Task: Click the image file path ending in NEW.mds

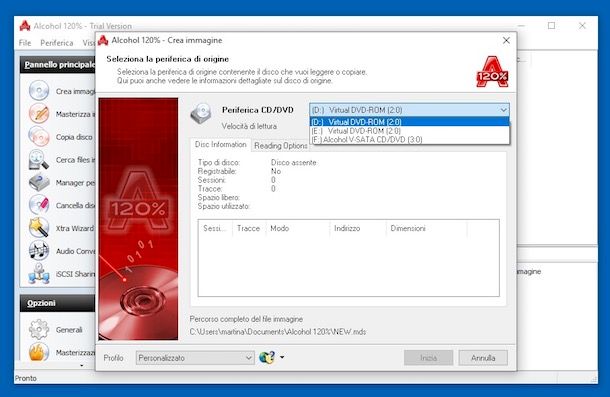Action: point(278,332)
